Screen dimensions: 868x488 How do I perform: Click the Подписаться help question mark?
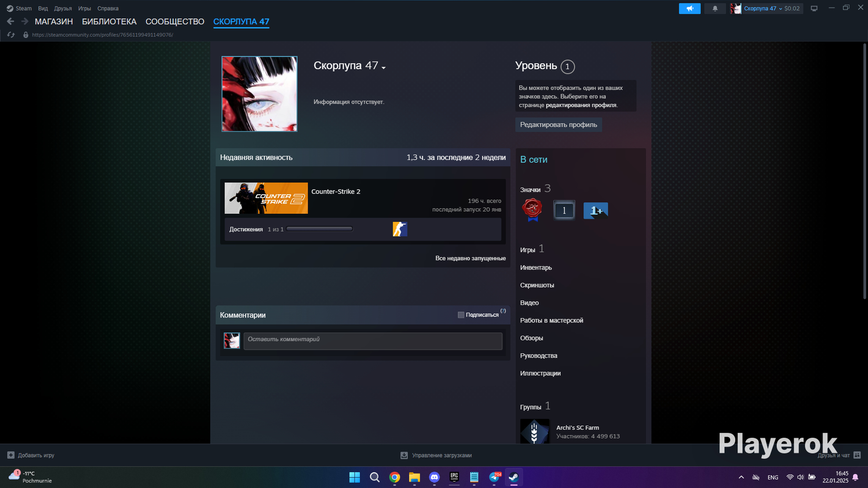[503, 311]
